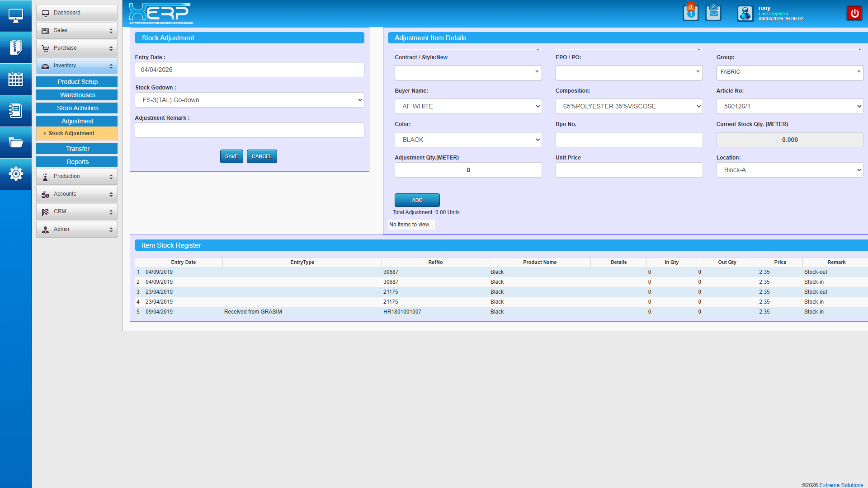Open the mail messages icon
Viewport: 868px width, 488px height.
point(713,13)
